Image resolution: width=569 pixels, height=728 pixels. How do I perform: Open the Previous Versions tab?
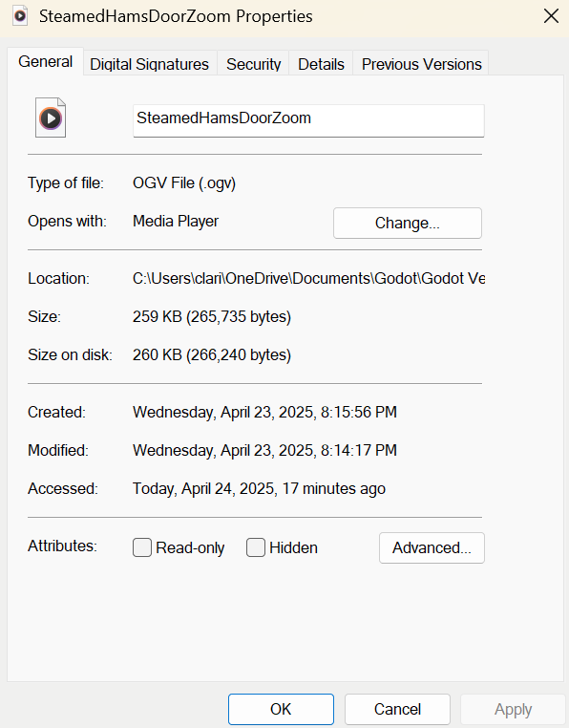tap(421, 64)
